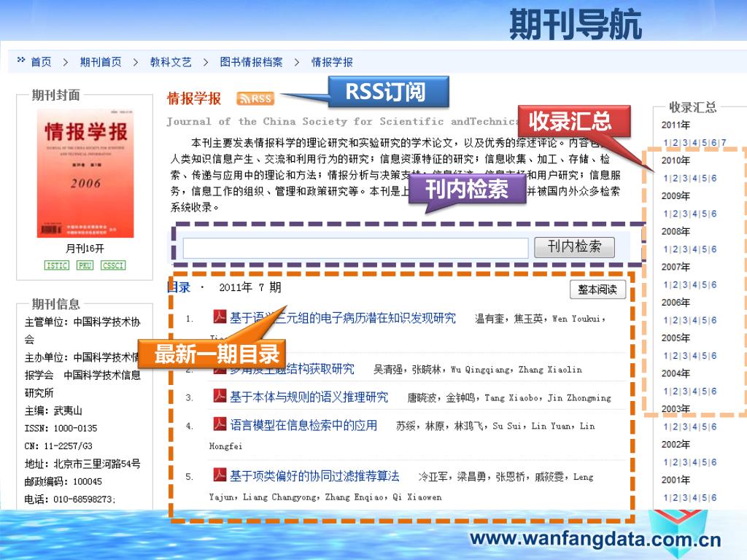Open article 基于项类偏好的协同过滤推荐算法
Screen dimensions: 747x560
tap(314, 475)
